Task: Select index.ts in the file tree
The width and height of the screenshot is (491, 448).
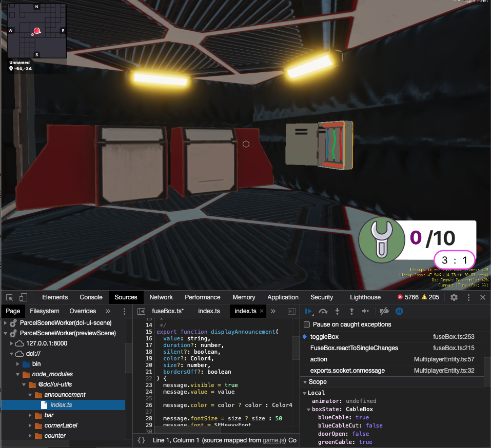Action: (x=63, y=405)
